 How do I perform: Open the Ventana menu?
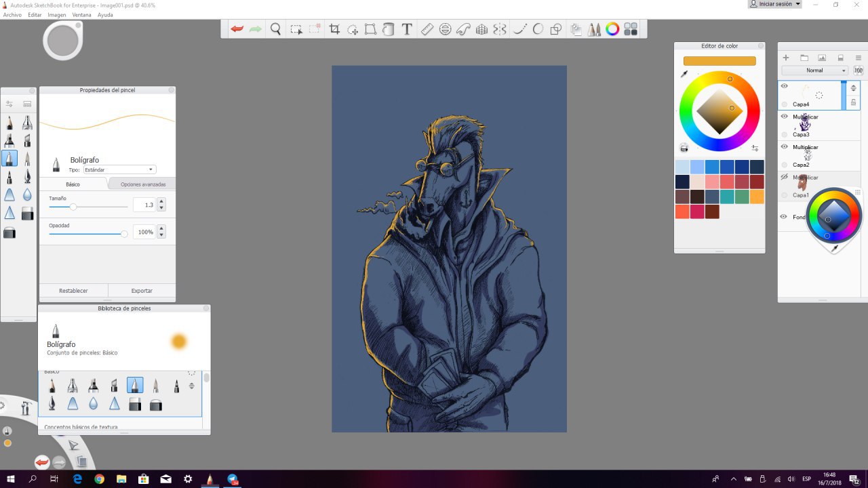81,14
